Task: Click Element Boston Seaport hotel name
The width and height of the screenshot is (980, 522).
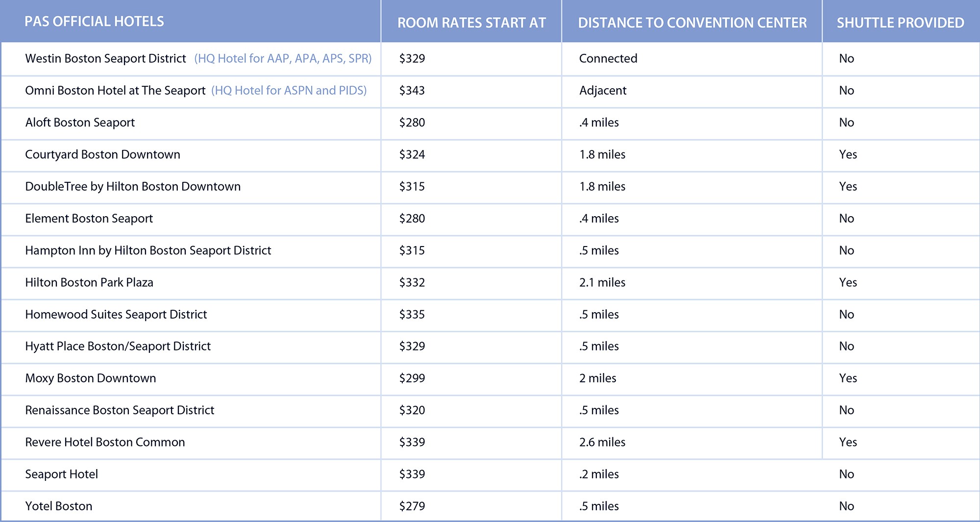Action: [89, 219]
